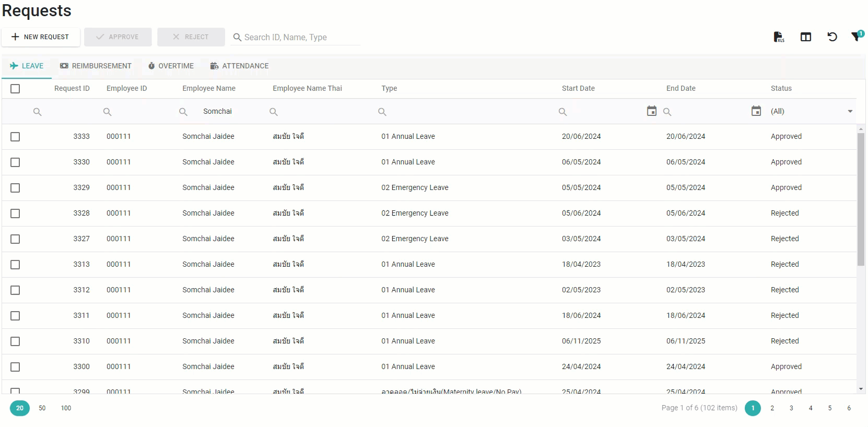The height and width of the screenshot is (427, 868).
Task: Click start date 20/06/2024 of request 3333
Action: pos(581,137)
